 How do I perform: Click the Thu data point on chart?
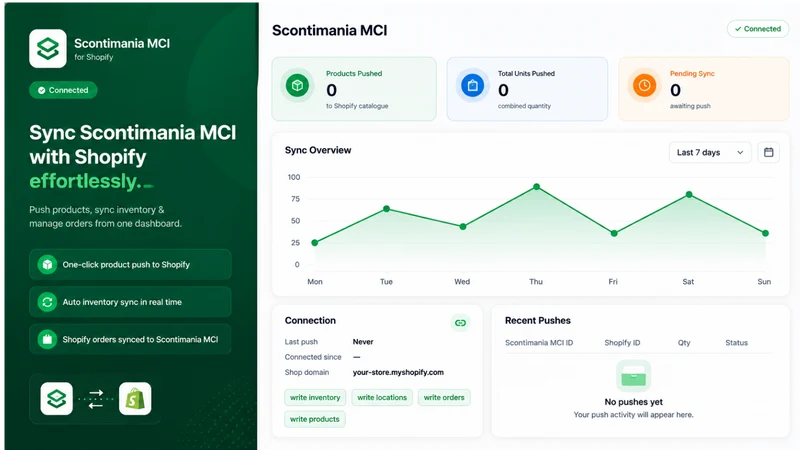[536, 187]
